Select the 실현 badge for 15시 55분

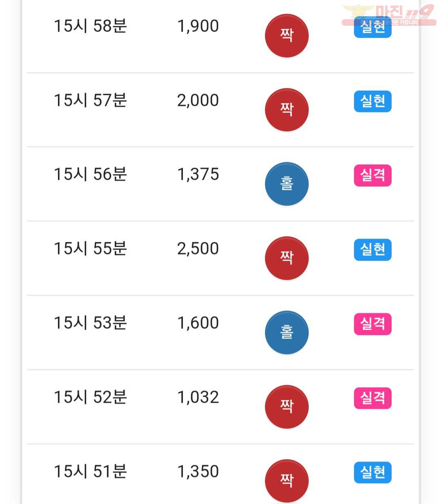point(372,250)
